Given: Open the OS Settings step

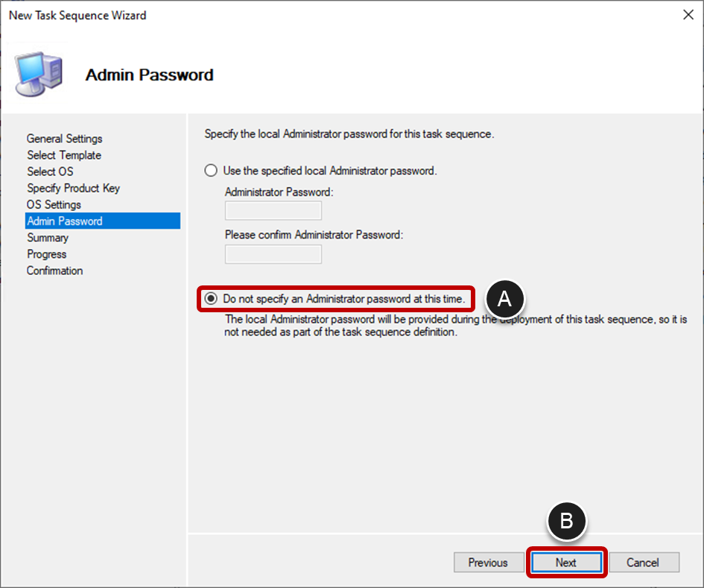Looking at the screenshot, I should [x=54, y=204].
